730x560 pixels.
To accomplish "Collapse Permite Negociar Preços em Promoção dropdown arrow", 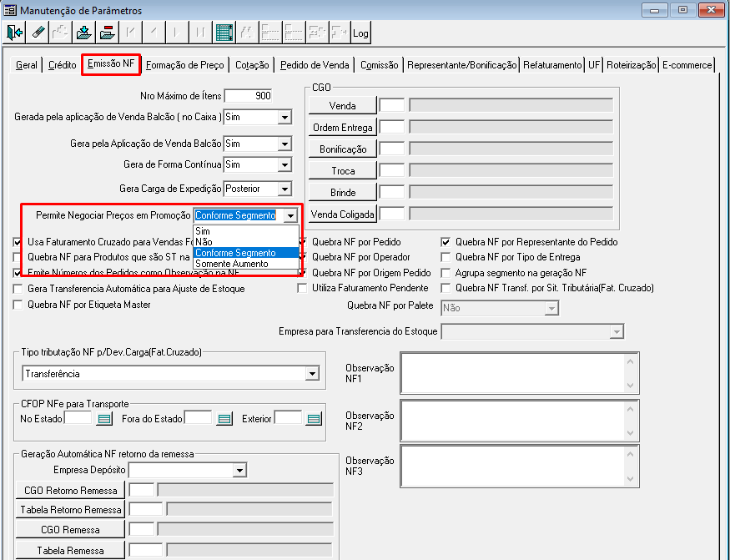I will [x=290, y=215].
